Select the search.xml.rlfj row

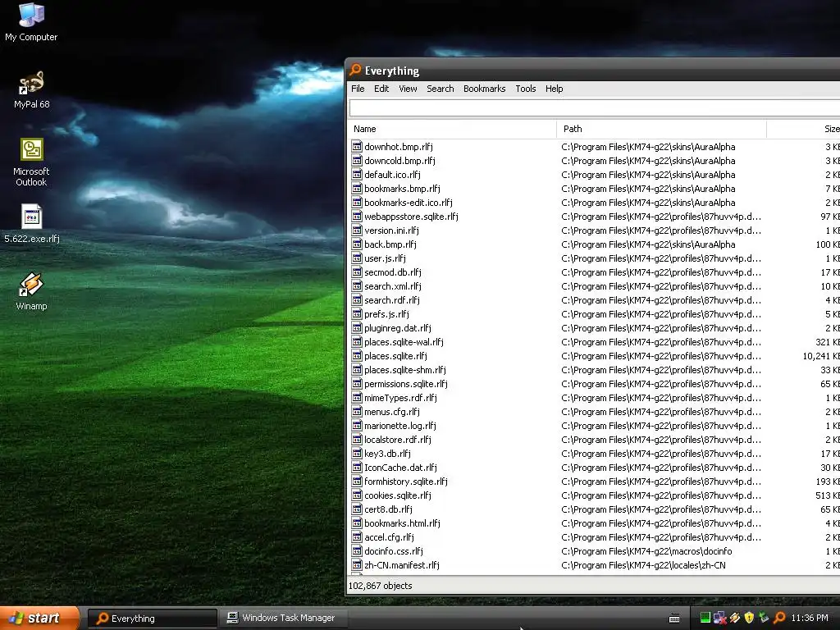pyautogui.click(x=595, y=285)
